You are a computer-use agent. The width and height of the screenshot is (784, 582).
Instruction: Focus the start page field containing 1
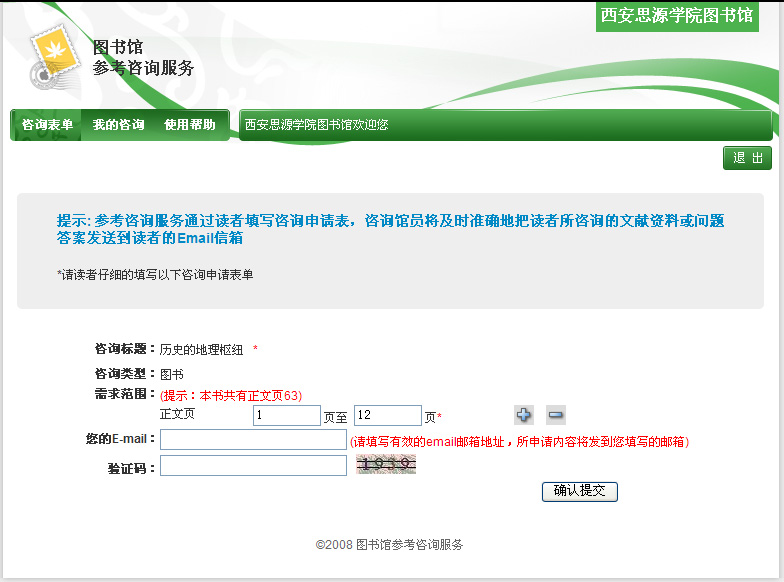[x=286, y=415]
